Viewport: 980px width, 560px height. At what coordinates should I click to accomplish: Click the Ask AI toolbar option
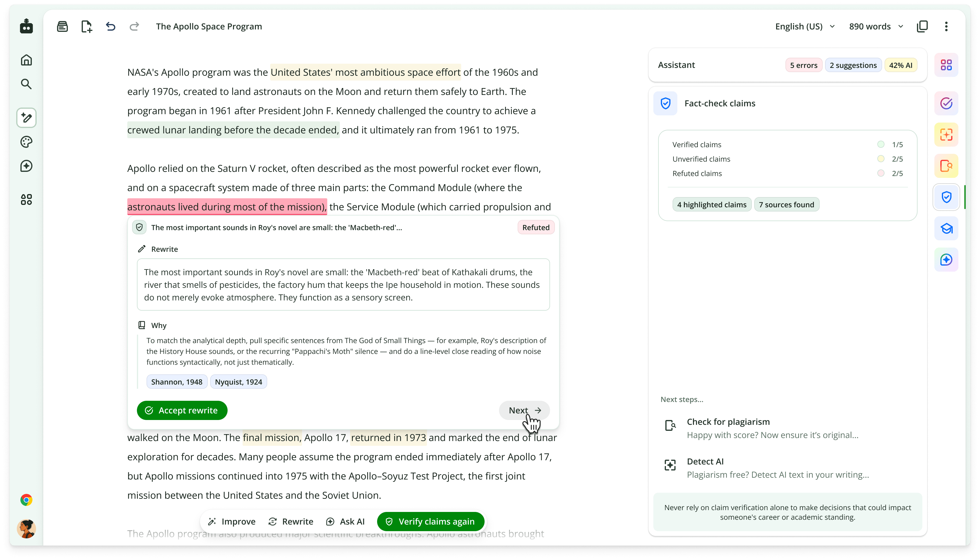click(x=345, y=522)
